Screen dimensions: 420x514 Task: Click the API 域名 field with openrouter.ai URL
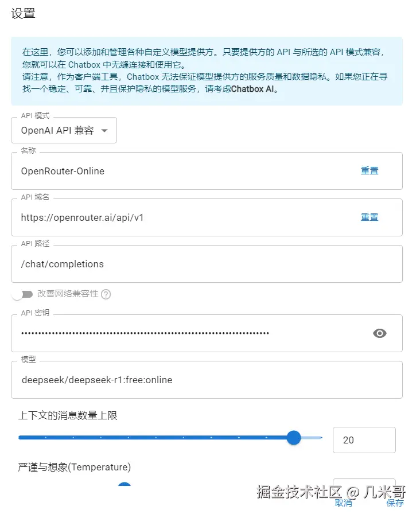(143, 217)
